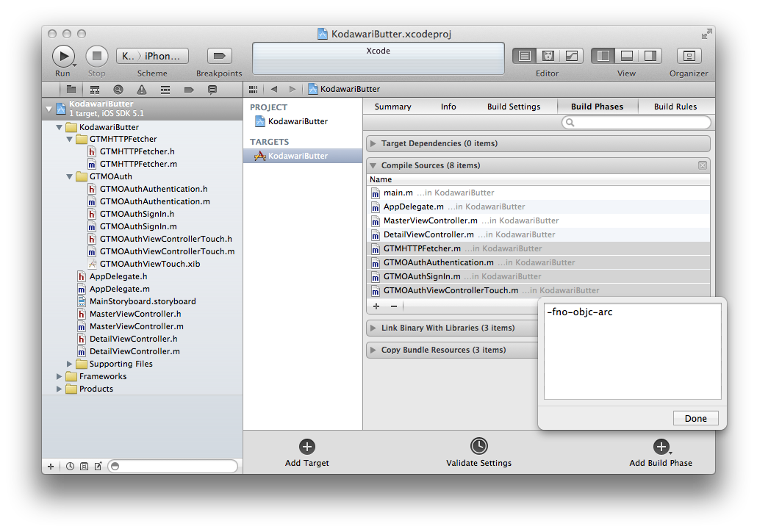The width and height of the screenshot is (757, 532).
Task: Add a compile source file
Action: pyautogui.click(x=376, y=306)
